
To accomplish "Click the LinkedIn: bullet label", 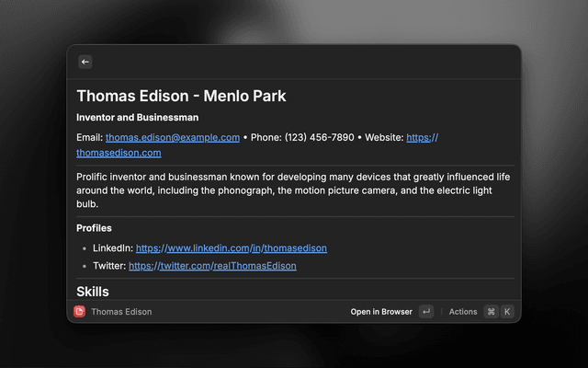I will [x=112, y=248].
